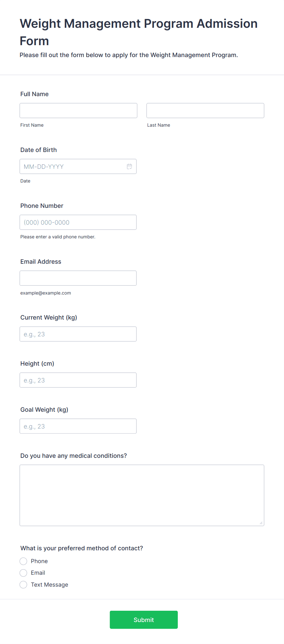
Task: Click the green Submit button
Action: point(144,620)
